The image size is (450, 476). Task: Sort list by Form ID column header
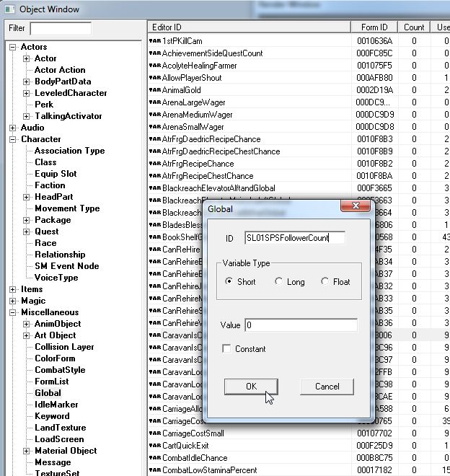coord(374,27)
